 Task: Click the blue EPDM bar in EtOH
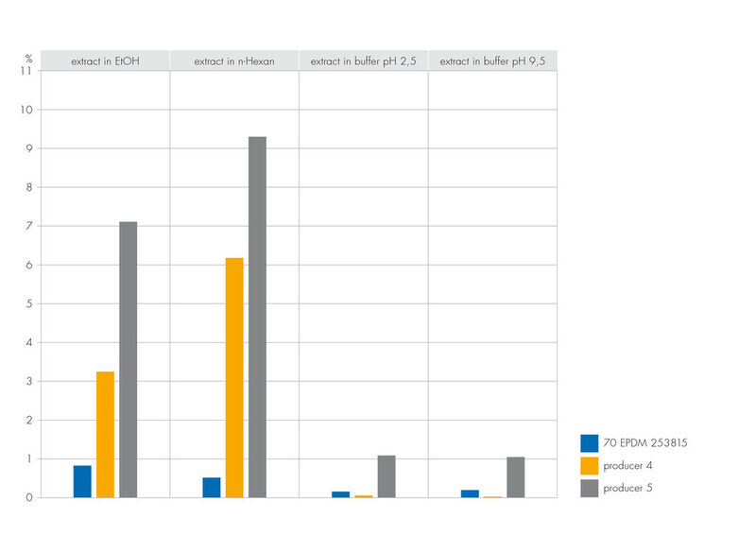pyautogui.click(x=82, y=481)
